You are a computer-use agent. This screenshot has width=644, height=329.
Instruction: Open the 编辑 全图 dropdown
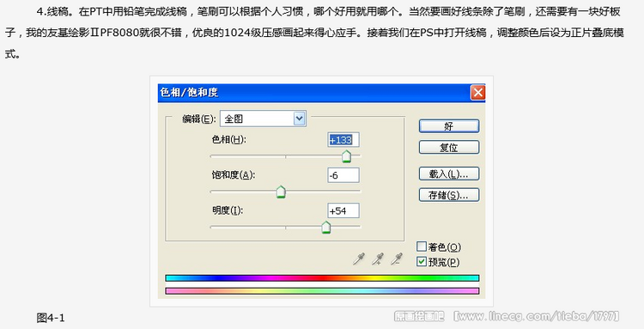263,119
